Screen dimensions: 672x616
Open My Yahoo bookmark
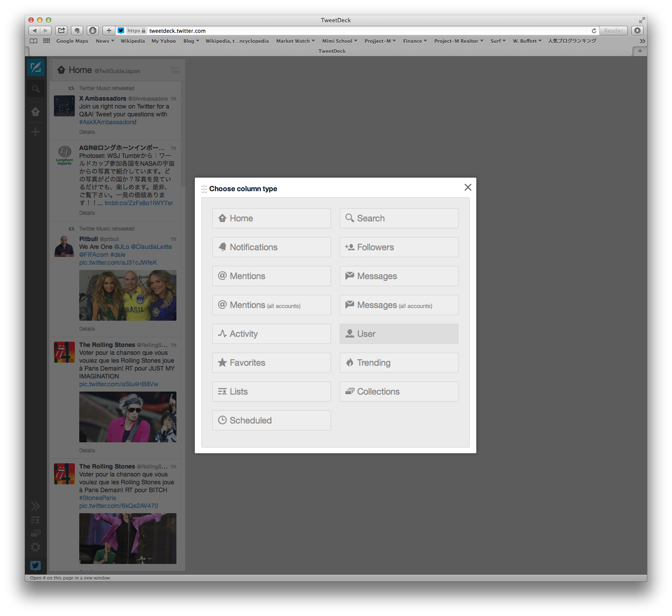coord(164,41)
